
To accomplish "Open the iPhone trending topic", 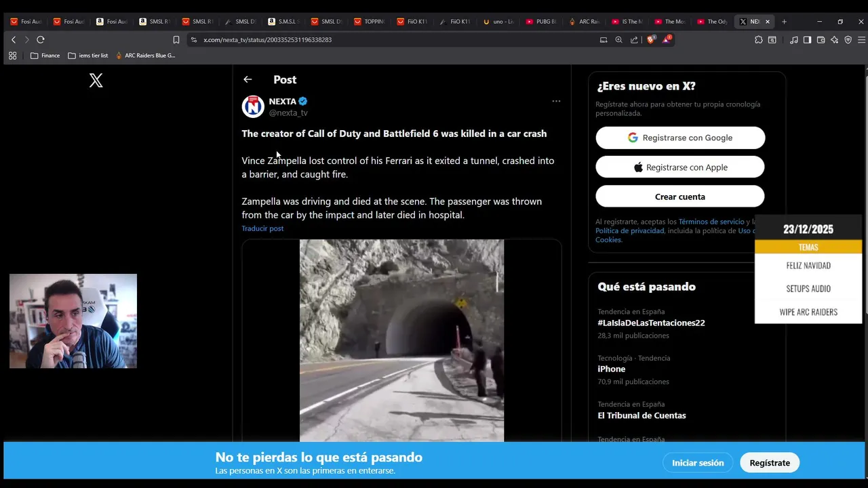I will click(611, 369).
